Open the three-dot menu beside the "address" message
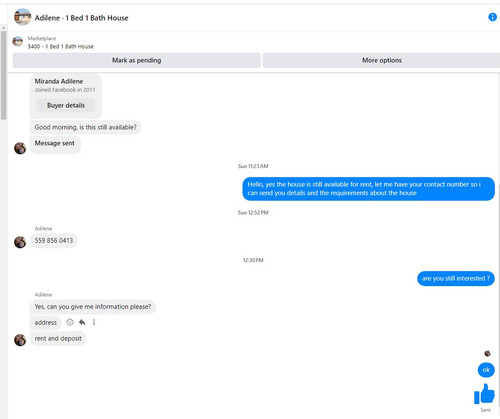This screenshot has height=419, width=500. [x=94, y=322]
